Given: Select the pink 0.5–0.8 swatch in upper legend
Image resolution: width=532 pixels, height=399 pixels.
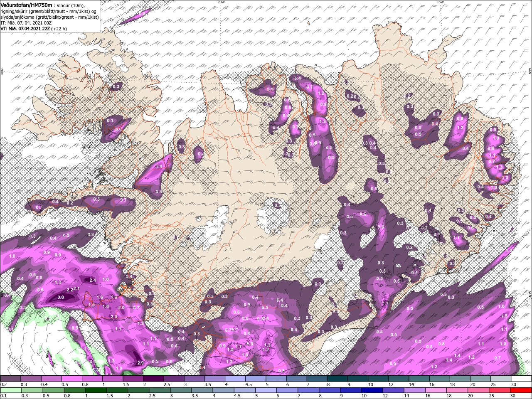Looking at the screenshot, I should click(71, 379).
